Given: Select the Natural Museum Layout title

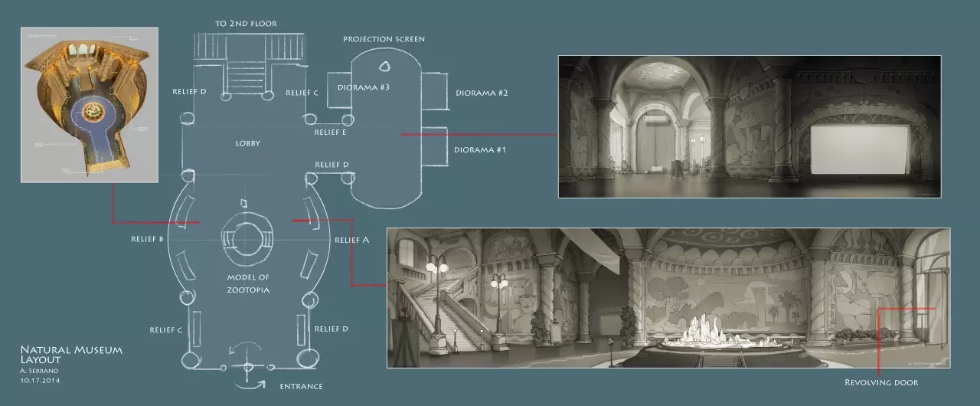Looking at the screenshot, I should tap(70, 354).
